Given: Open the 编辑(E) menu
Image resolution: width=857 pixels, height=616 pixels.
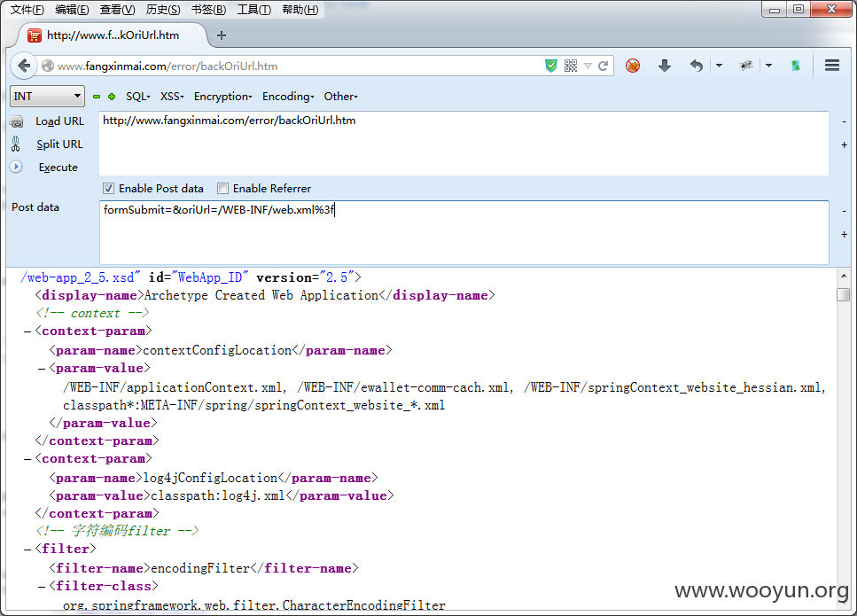Looking at the screenshot, I should 72,10.
